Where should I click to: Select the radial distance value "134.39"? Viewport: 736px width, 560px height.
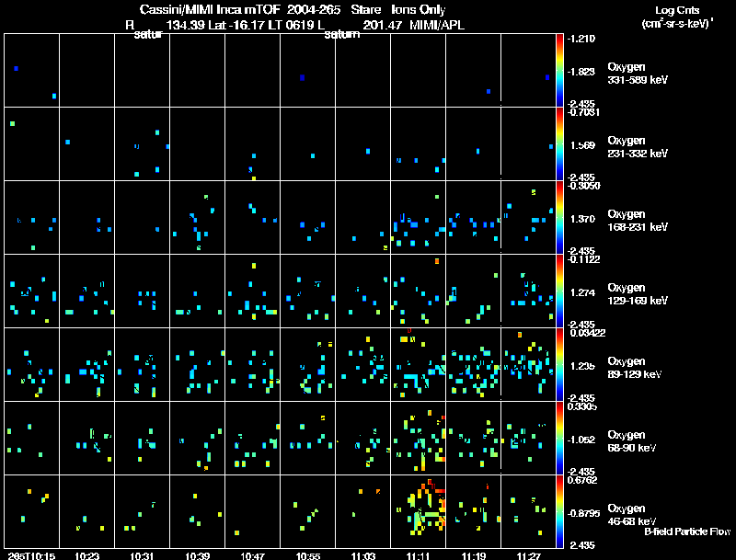[186, 25]
